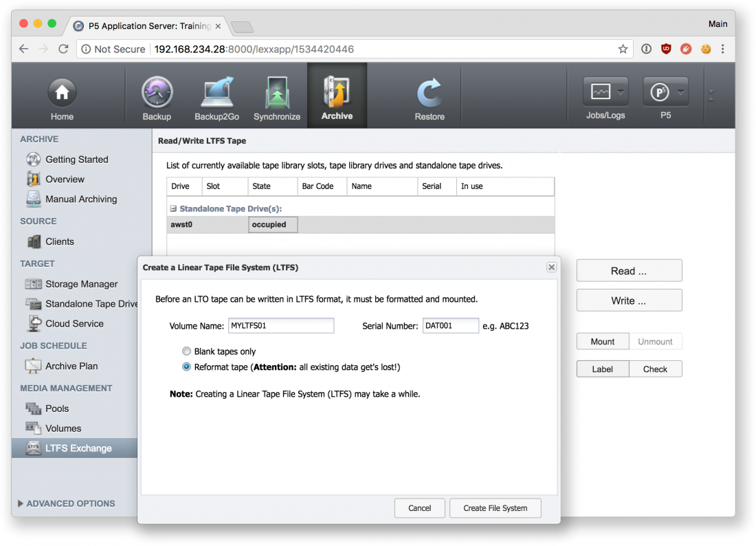Click the toolbar overflow chevrons
This screenshot has width=756, height=546.
(x=711, y=95)
